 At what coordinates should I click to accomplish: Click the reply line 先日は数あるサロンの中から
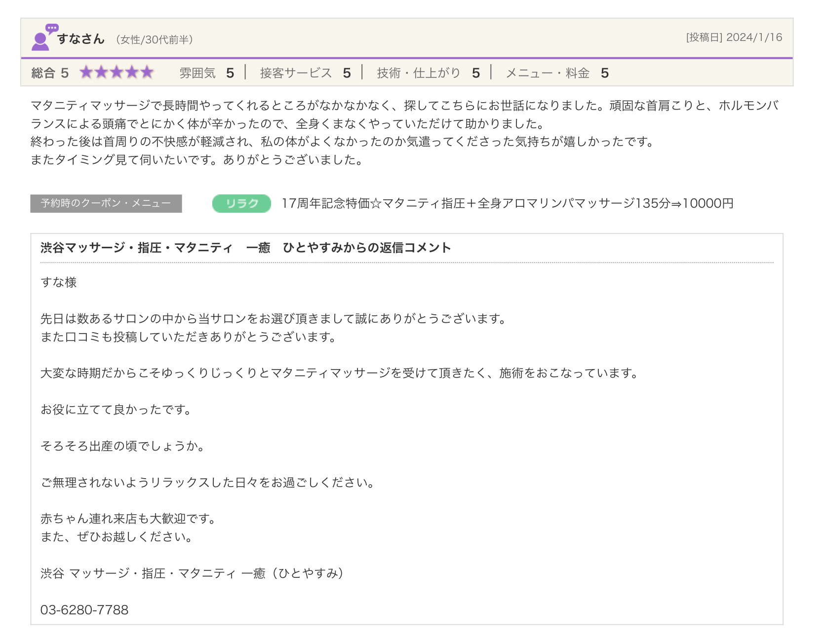tap(274, 319)
